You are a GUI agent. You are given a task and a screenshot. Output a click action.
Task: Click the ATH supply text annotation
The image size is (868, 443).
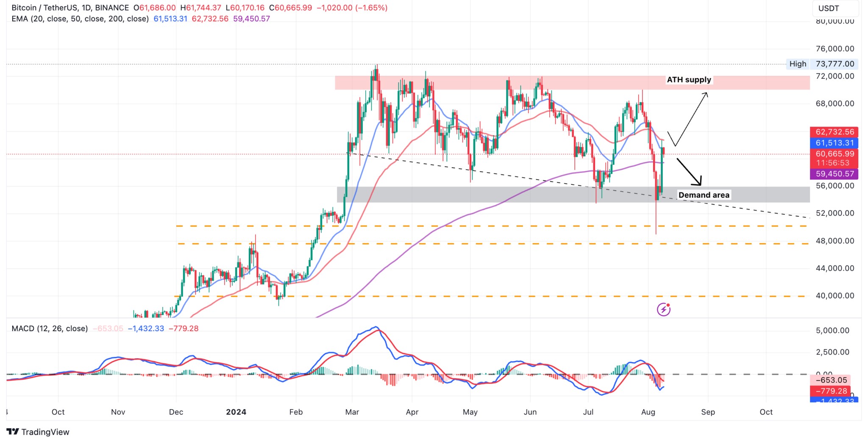coord(689,80)
